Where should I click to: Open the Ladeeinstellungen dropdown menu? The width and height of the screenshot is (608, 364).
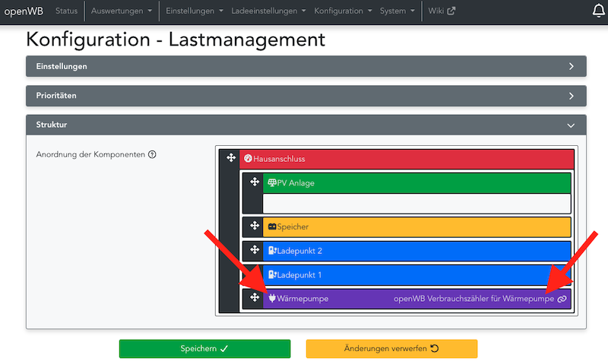click(x=268, y=11)
